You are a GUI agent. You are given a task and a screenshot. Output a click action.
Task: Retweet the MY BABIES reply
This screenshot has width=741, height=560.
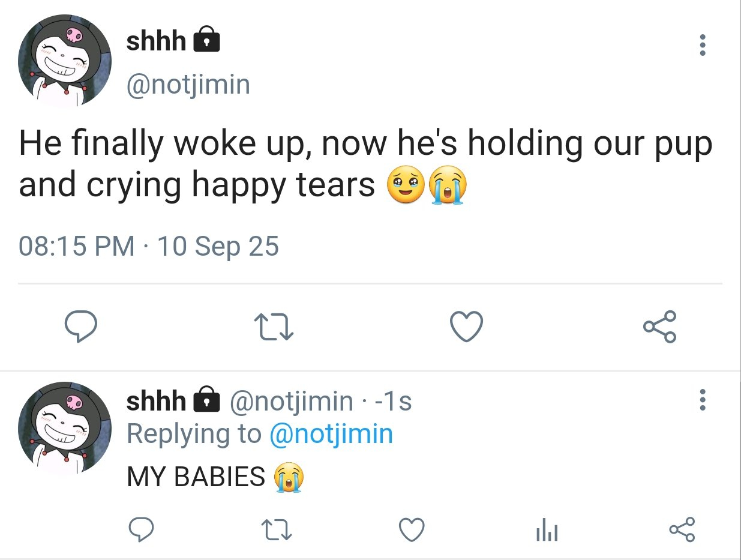(277, 529)
